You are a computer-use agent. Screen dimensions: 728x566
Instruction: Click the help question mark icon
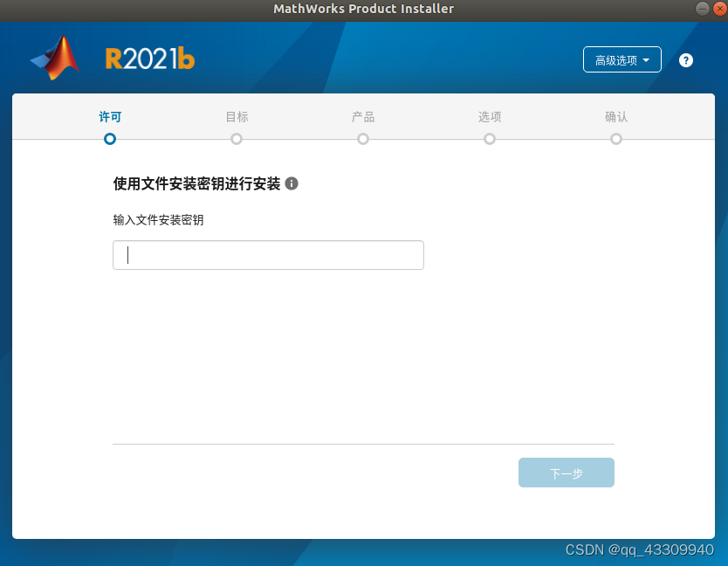(686, 60)
